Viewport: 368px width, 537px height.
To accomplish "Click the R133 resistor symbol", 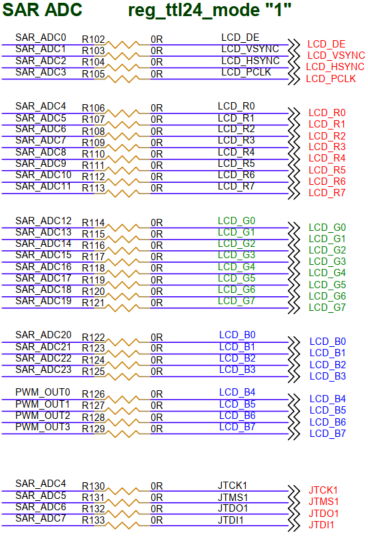I will [x=122, y=525].
